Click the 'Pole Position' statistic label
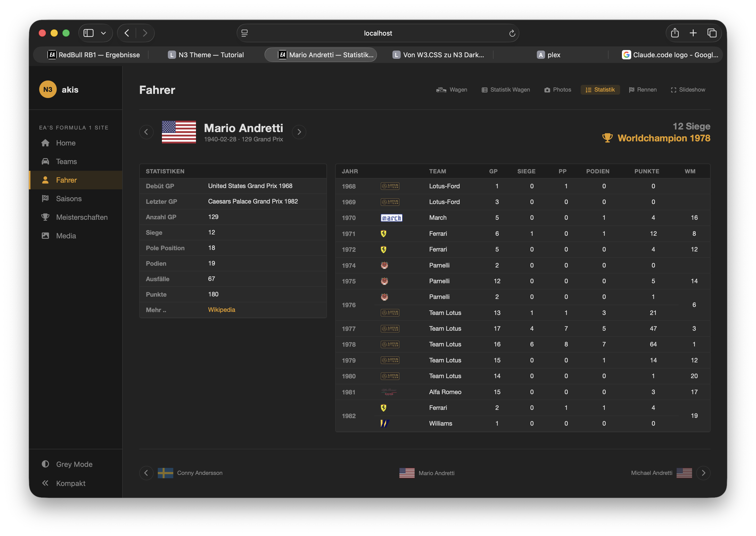Image resolution: width=756 pixels, height=536 pixels. (x=165, y=248)
